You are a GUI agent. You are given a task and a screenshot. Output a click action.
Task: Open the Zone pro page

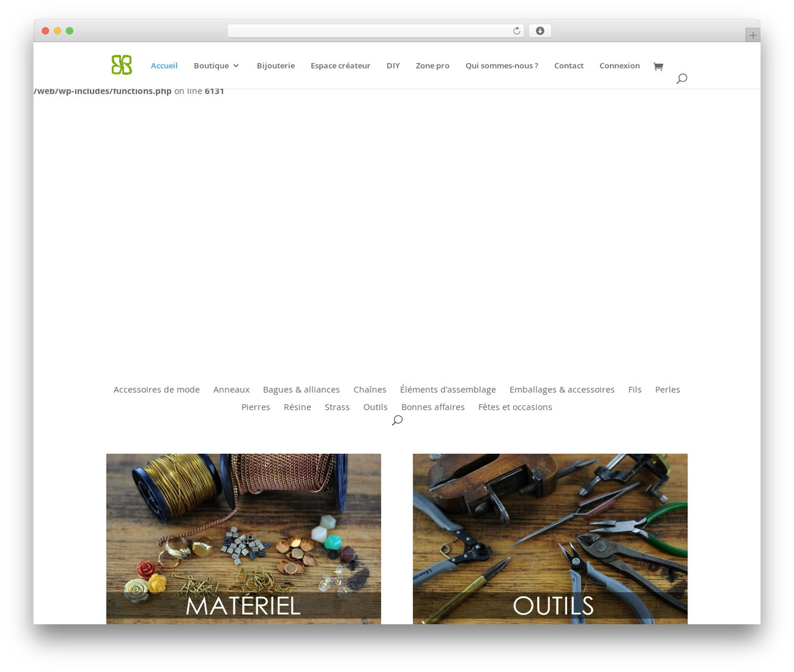(432, 66)
